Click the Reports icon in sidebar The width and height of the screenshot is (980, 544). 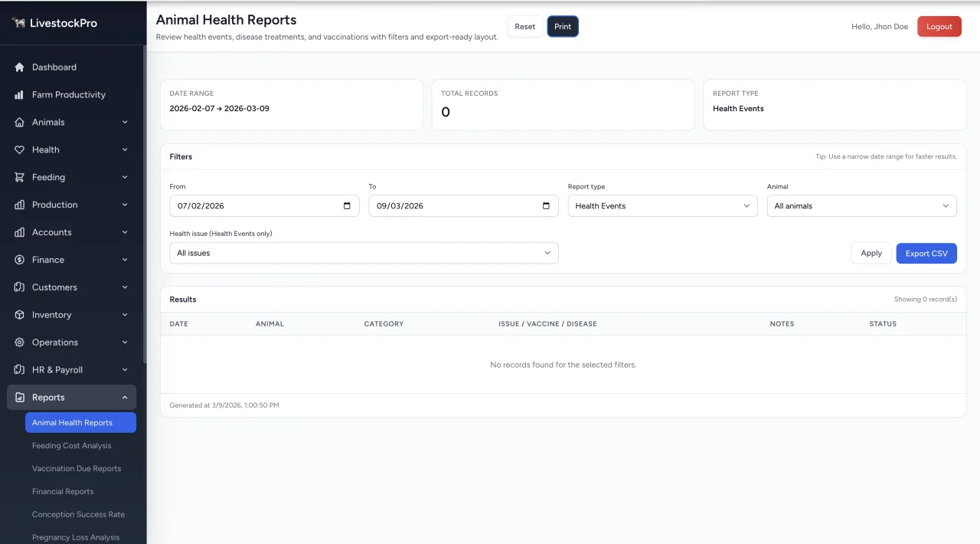(20, 398)
